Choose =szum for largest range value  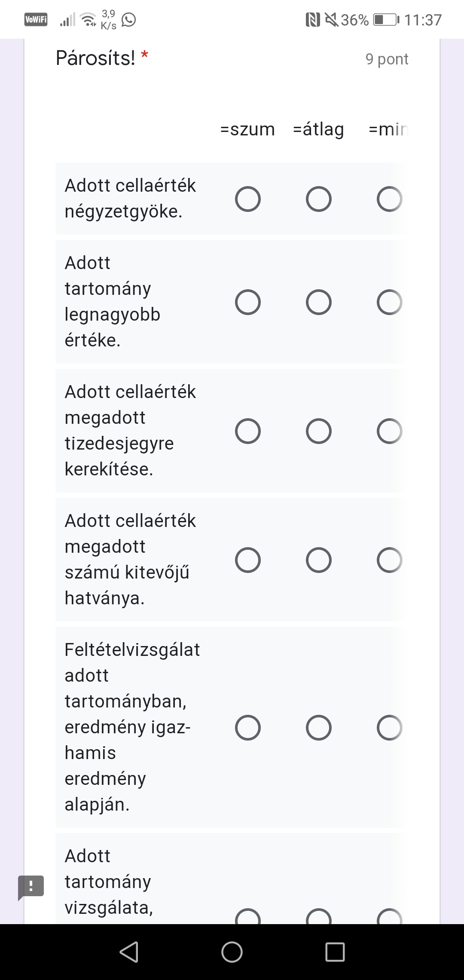tap(248, 302)
